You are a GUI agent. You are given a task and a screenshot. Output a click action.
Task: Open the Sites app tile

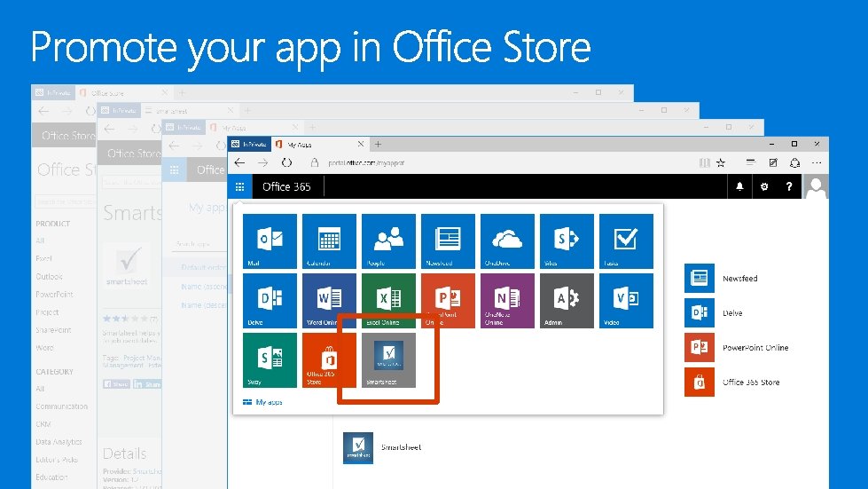pos(567,241)
